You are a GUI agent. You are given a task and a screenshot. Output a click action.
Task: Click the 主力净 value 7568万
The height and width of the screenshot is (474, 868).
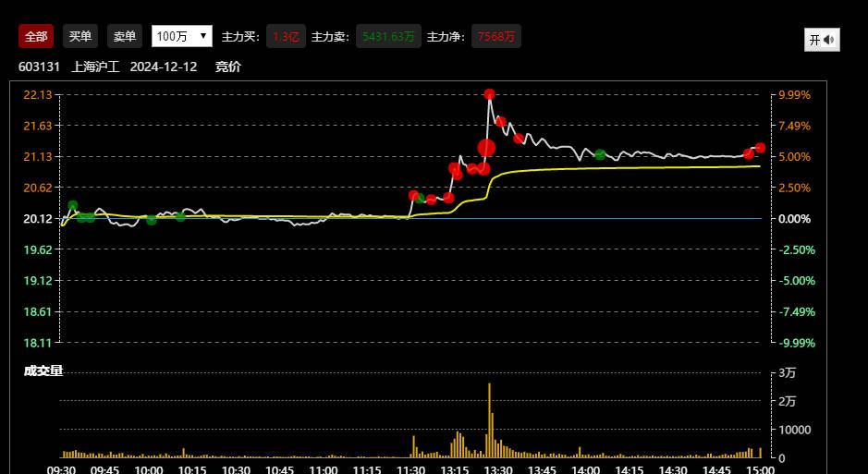tap(496, 37)
